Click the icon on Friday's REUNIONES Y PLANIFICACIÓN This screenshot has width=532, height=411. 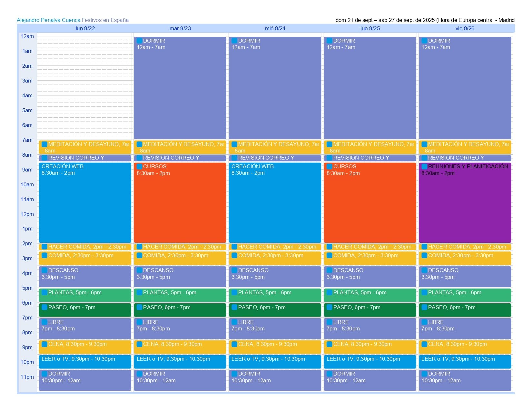(x=424, y=166)
